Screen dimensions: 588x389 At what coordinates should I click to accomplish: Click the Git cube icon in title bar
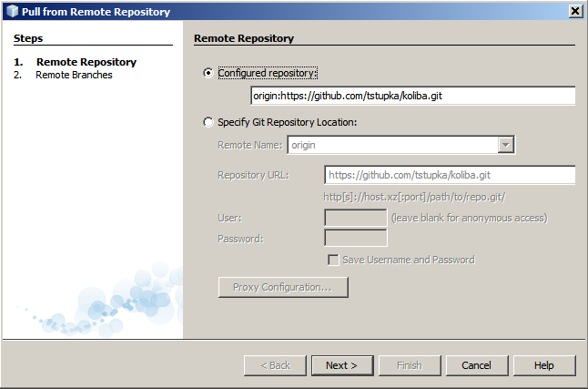tap(11, 11)
